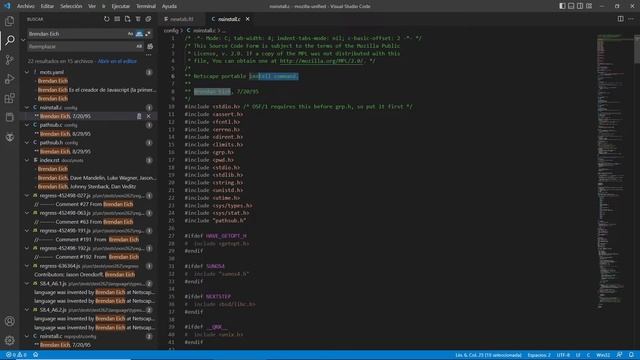Click the home icon in status bar
This screenshot has height=360, width=640.
coord(36,355)
